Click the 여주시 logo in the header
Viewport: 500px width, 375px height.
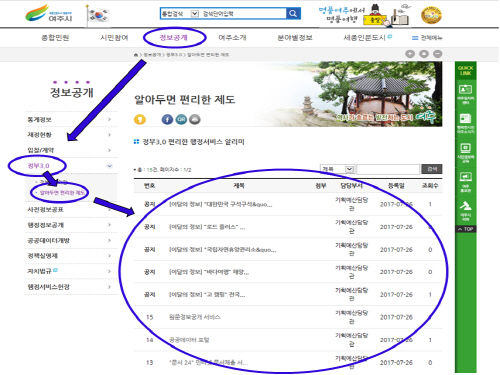click(x=49, y=14)
